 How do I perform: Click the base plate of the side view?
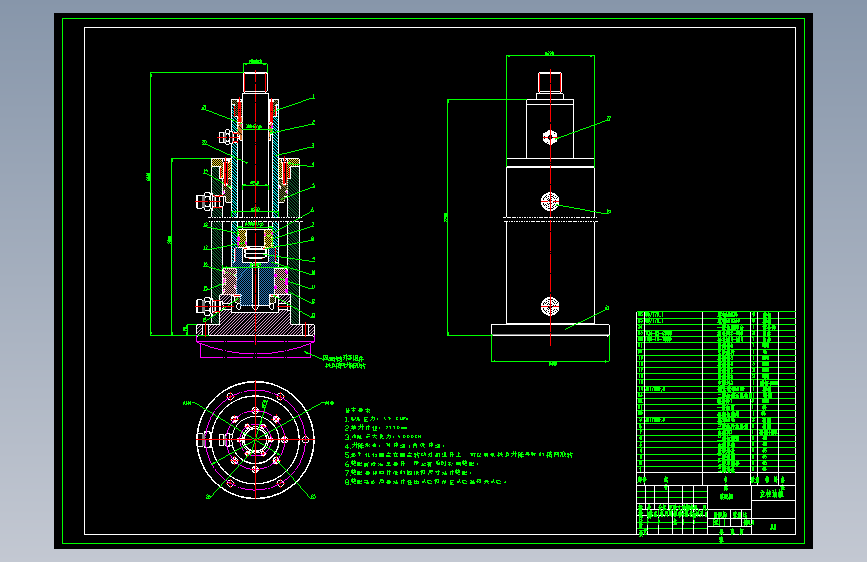(550, 330)
